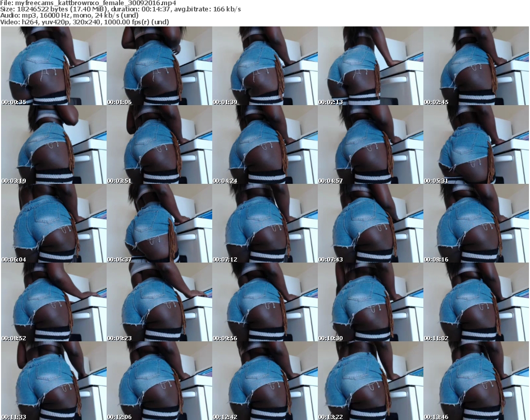530x420 pixels.
Task: Choose the thumbnail marked 00:01:39
Action: 265,66
